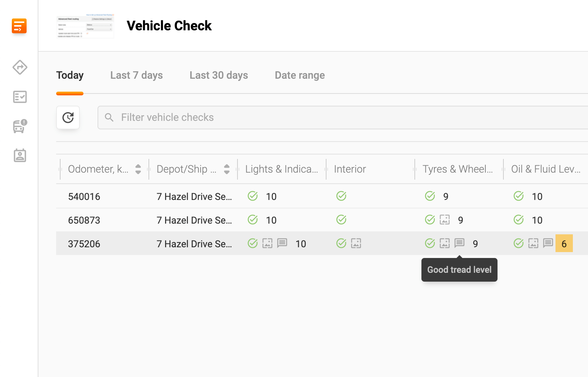Open the Interior photo icon in row 375206
Viewport: 588px width, 377px height.
[x=356, y=243]
